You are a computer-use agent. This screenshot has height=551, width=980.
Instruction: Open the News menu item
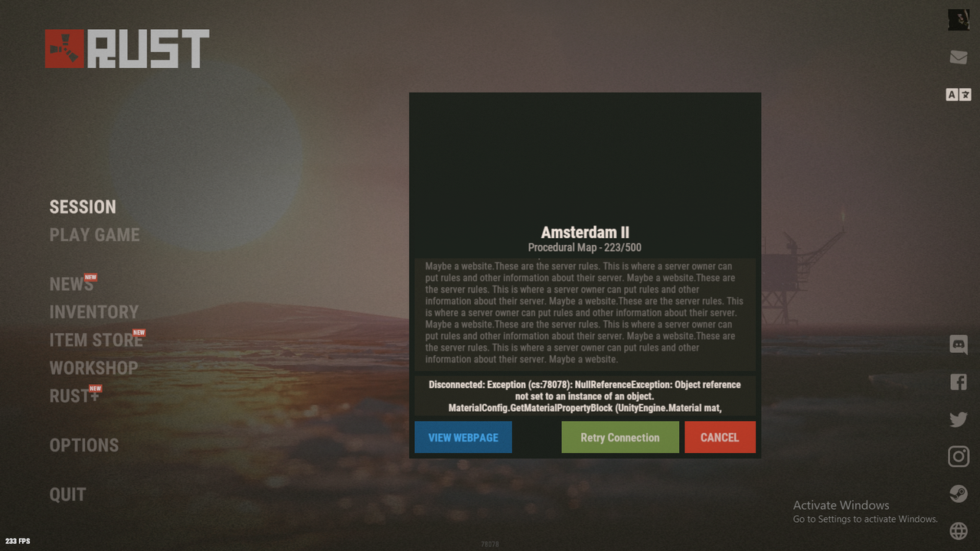click(72, 284)
